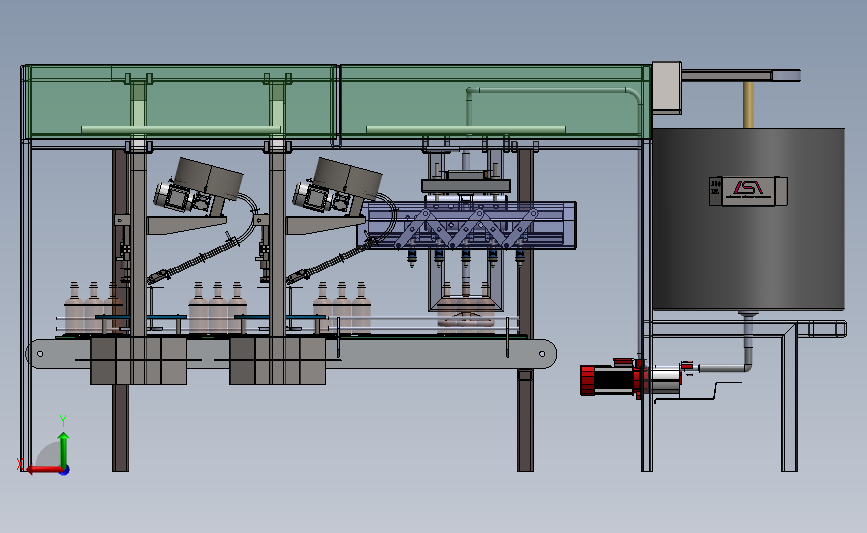
Task: Select the right cap feeder hopper drum
Action: 348,178
